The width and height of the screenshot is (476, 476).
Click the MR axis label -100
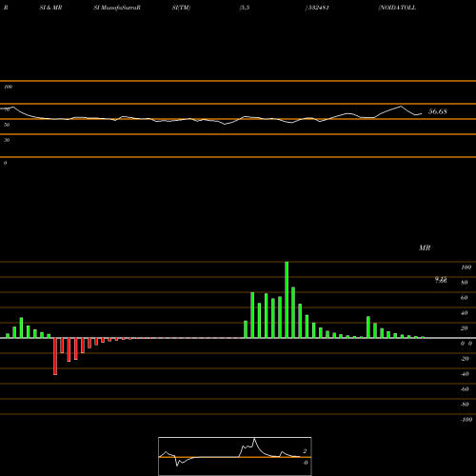(x=466, y=420)
